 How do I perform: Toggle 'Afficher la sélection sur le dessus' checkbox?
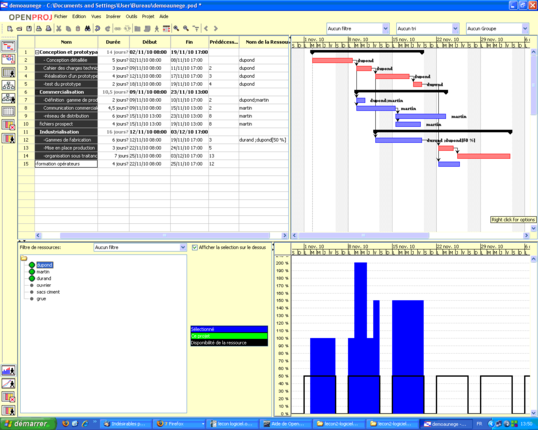[x=195, y=247]
